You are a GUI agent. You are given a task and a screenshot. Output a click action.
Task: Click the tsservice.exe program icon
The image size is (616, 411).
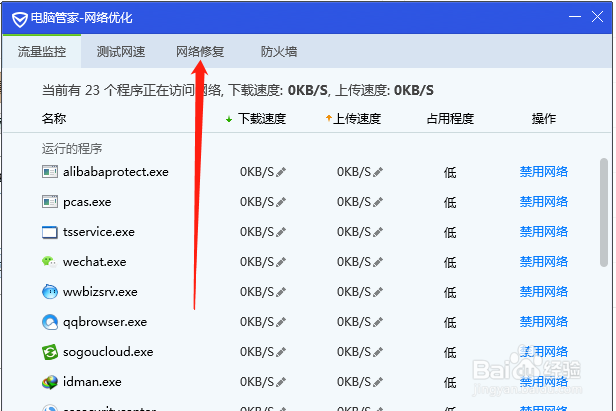50,232
